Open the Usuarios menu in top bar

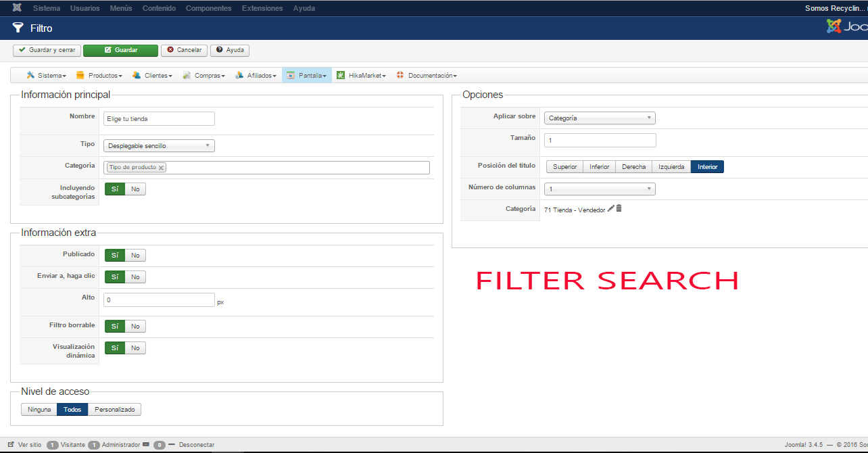click(x=85, y=8)
